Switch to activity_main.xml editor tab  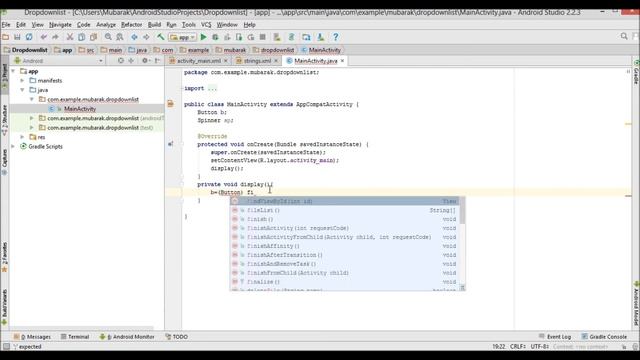click(x=199, y=60)
